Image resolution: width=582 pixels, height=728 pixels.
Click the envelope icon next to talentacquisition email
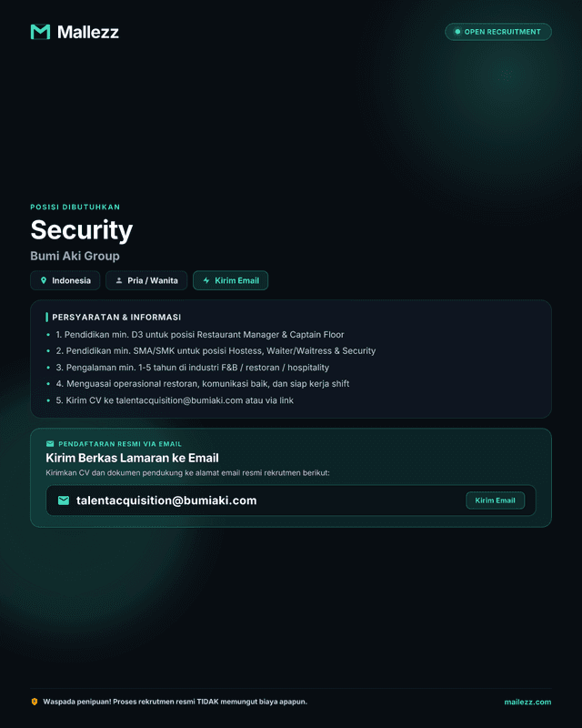(64, 500)
